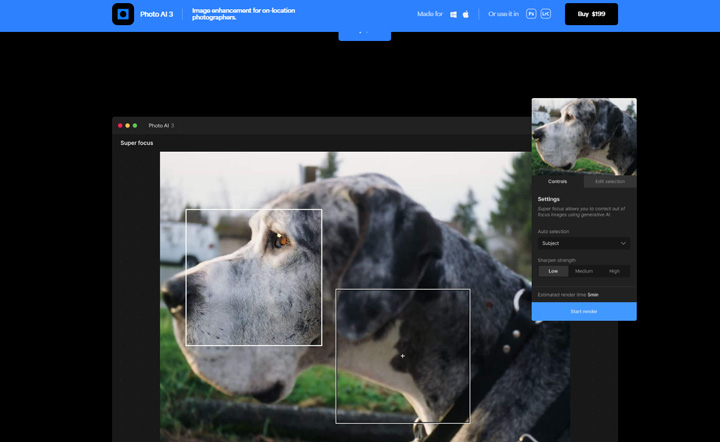Switch to the Controls tab
The height and width of the screenshot is (442, 720).
pyautogui.click(x=558, y=181)
